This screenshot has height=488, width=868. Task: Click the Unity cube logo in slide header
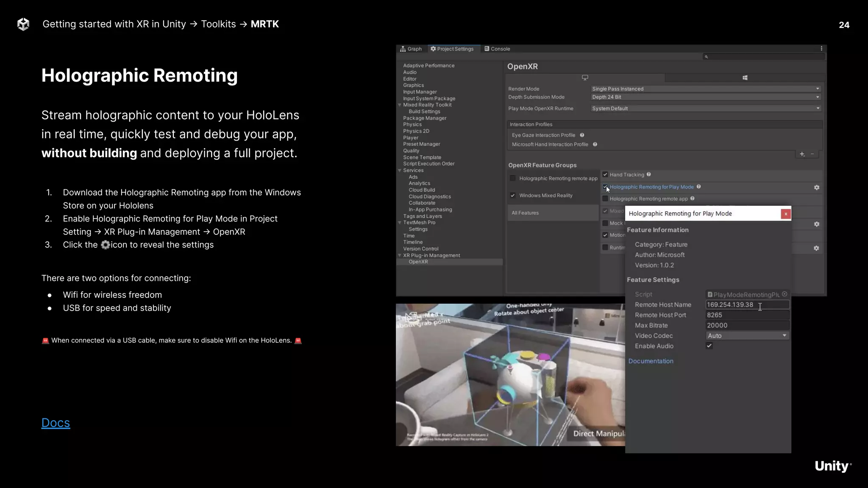point(23,24)
